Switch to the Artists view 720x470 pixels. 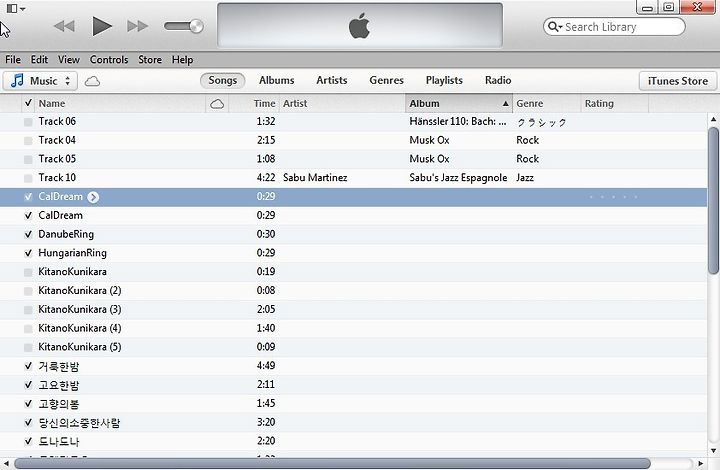click(x=332, y=80)
